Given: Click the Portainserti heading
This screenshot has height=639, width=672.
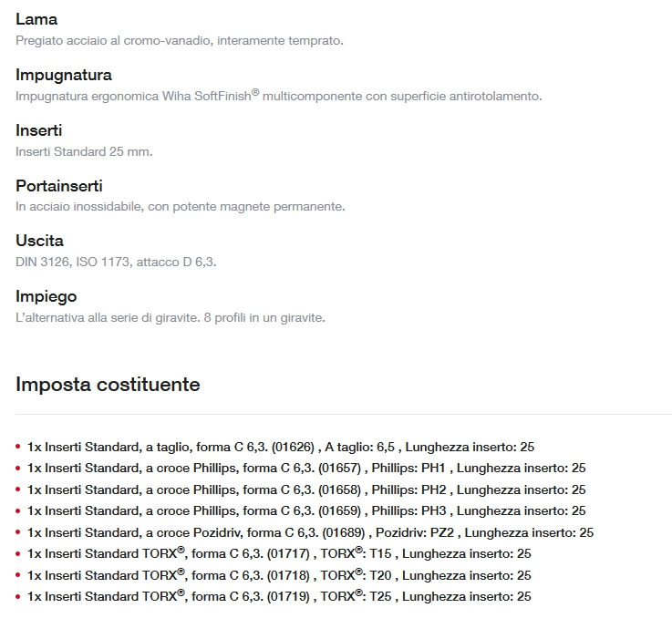Looking at the screenshot, I should (59, 186).
